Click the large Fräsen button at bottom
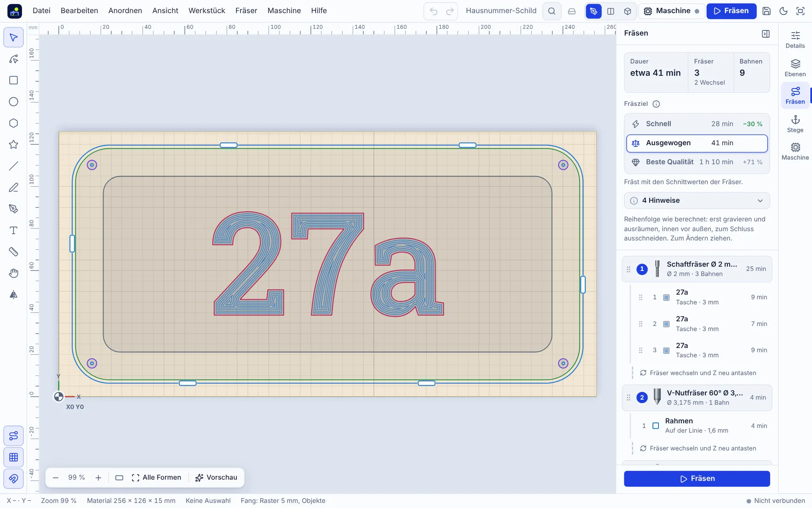The height and width of the screenshot is (508, 812). [697, 479]
